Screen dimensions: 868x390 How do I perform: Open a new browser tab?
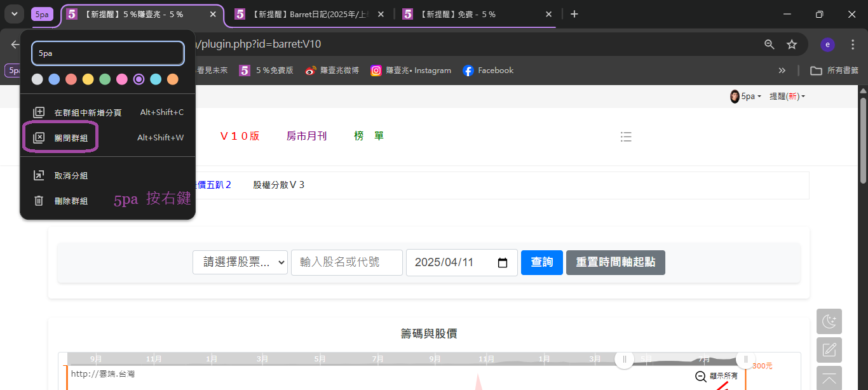click(x=574, y=14)
